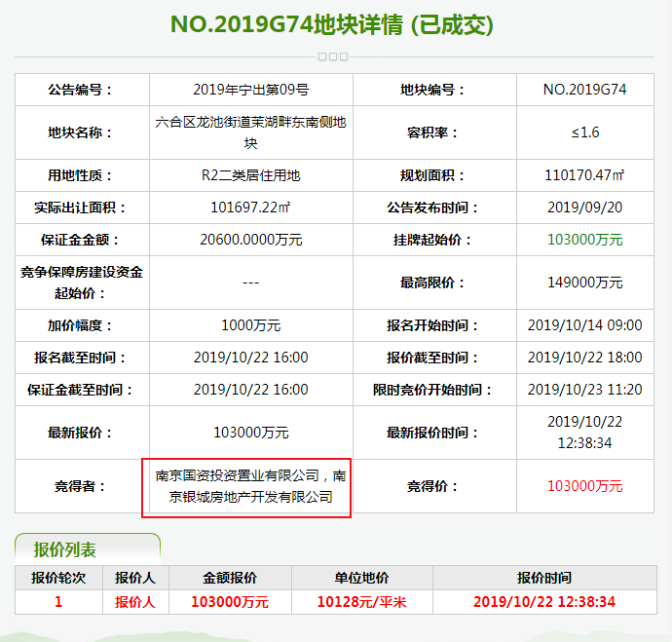Select 六合区龙池街道茉湖畔东南侧地块 cell
This screenshot has width=672, height=642.
click(x=250, y=132)
